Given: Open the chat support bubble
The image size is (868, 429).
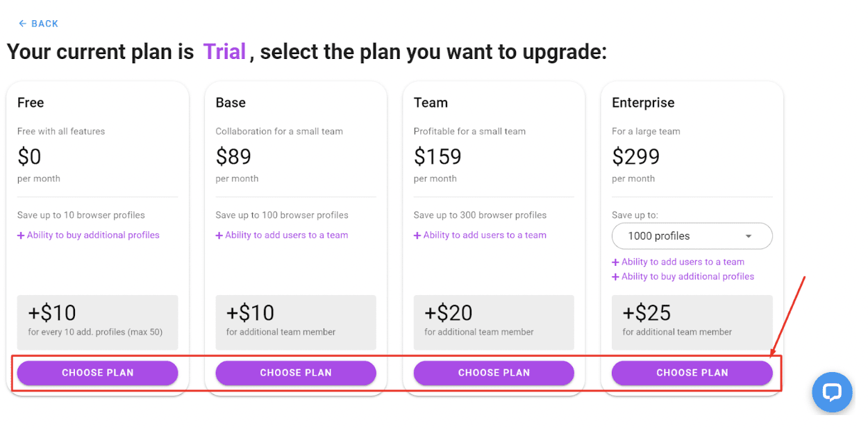Looking at the screenshot, I should pyautogui.click(x=832, y=393).
